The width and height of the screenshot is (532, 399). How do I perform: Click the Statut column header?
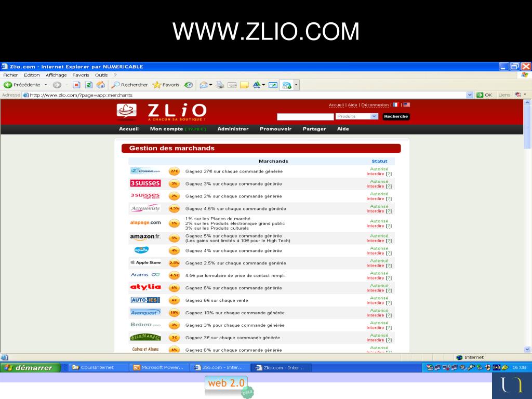click(x=379, y=161)
